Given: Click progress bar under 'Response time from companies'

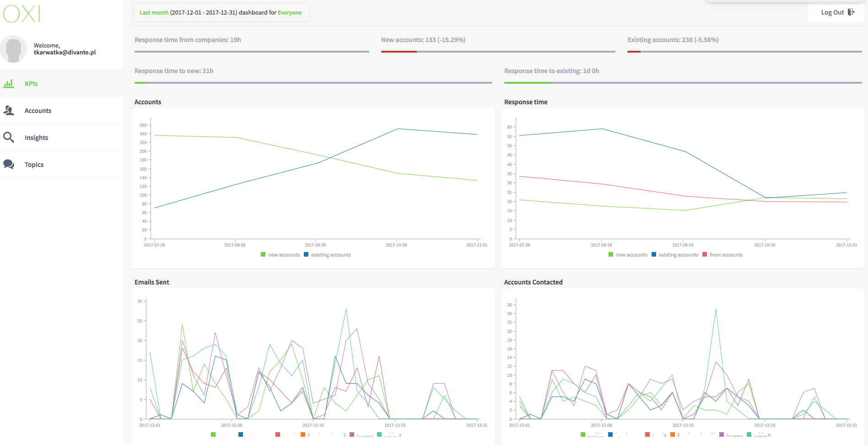Looking at the screenshot, I should (x=252, y=52).
